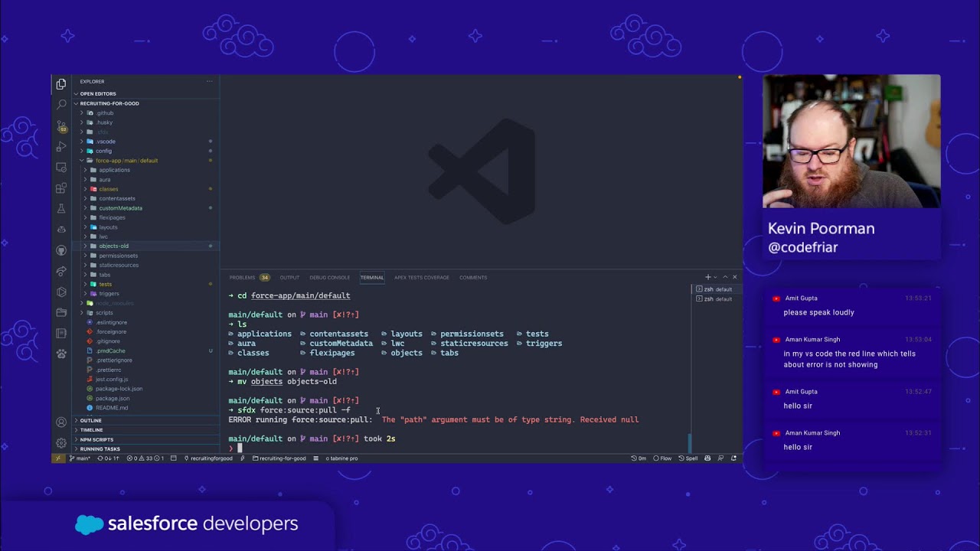Screen dimensions: 980x551
Task: Open the Manage gear icon
Action: (x=61, y=443)
